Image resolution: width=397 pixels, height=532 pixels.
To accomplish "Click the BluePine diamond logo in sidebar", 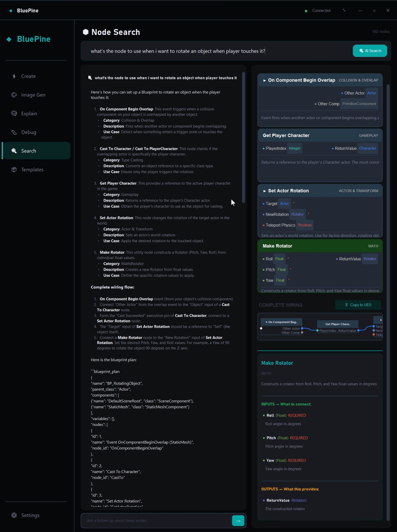I will [x=9, y=39].
